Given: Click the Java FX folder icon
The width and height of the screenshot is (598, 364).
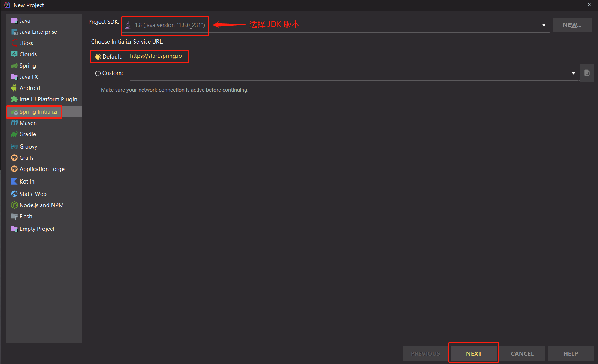Looking at the screenshot, I should pyautogui.click(x=14, y=77).
